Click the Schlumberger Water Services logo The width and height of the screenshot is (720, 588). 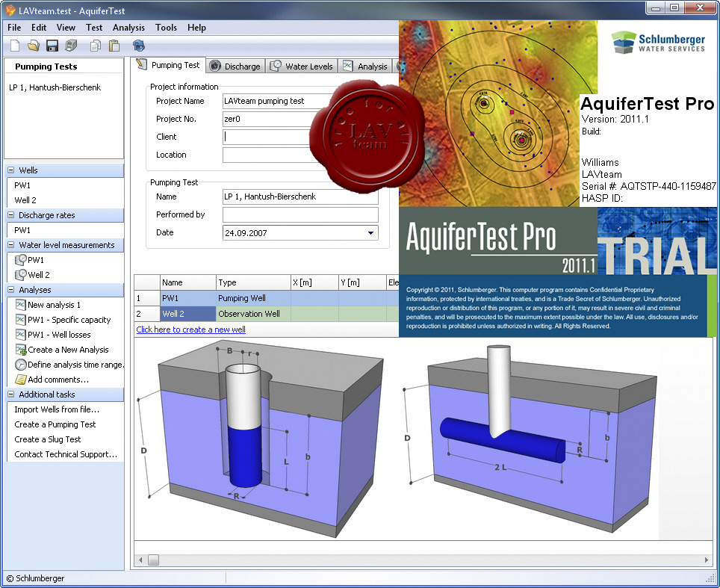tap(659, 43)
